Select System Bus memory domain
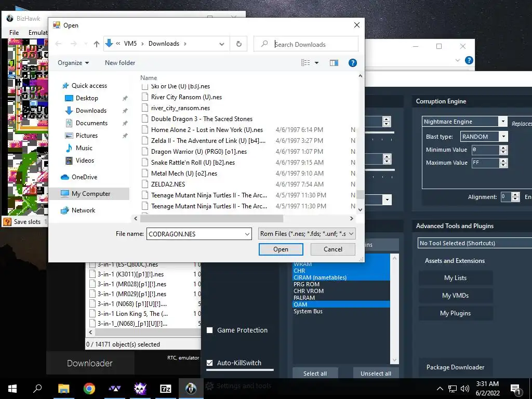 click(x=341, y=311)
